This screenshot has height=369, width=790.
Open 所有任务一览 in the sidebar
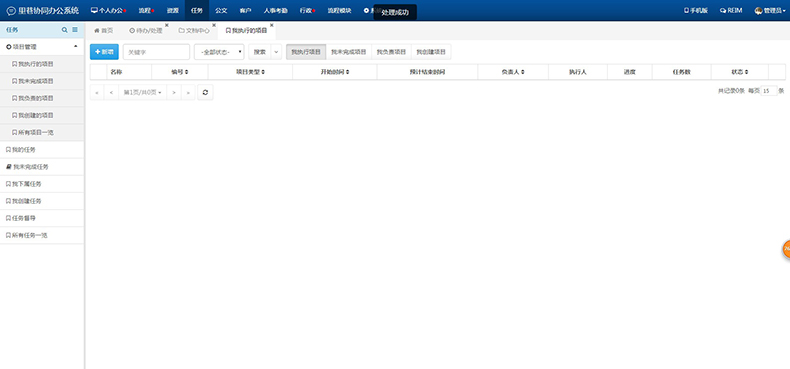pyautogui.click(x=42, y=235)
